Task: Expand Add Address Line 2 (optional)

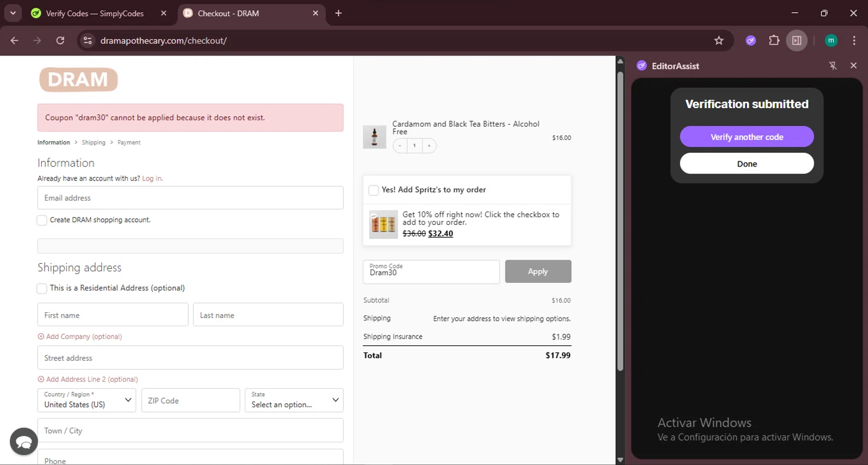Action: click(88, 379)
